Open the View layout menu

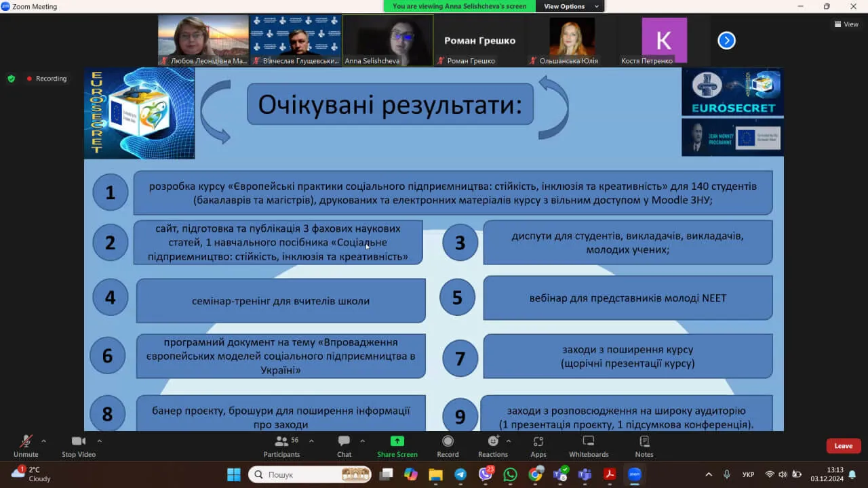coord(846,24)
